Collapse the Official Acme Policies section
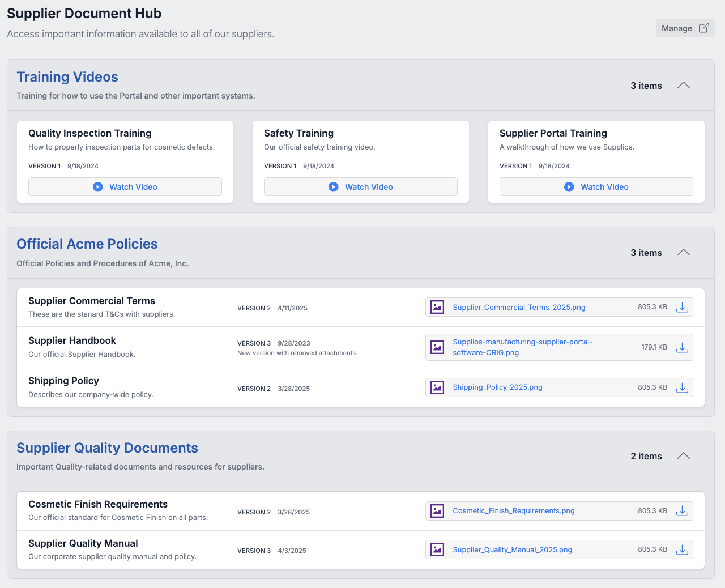 (x=683, y=253)
